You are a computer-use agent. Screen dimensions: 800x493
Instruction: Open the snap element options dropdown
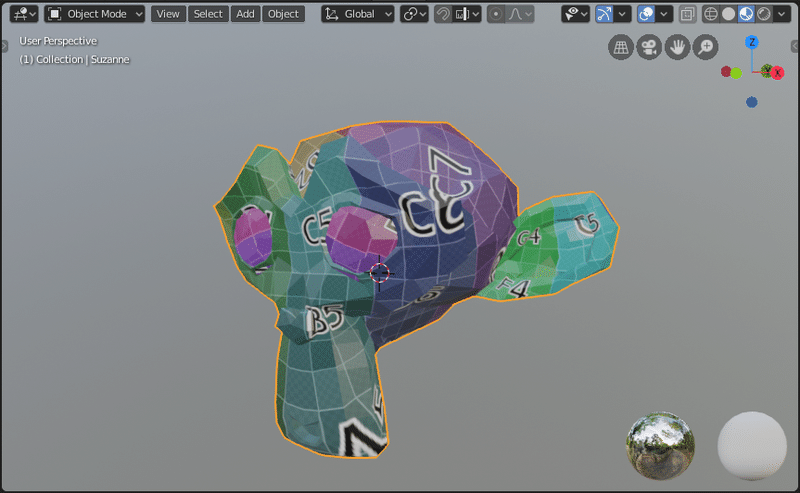coord(467,14)
